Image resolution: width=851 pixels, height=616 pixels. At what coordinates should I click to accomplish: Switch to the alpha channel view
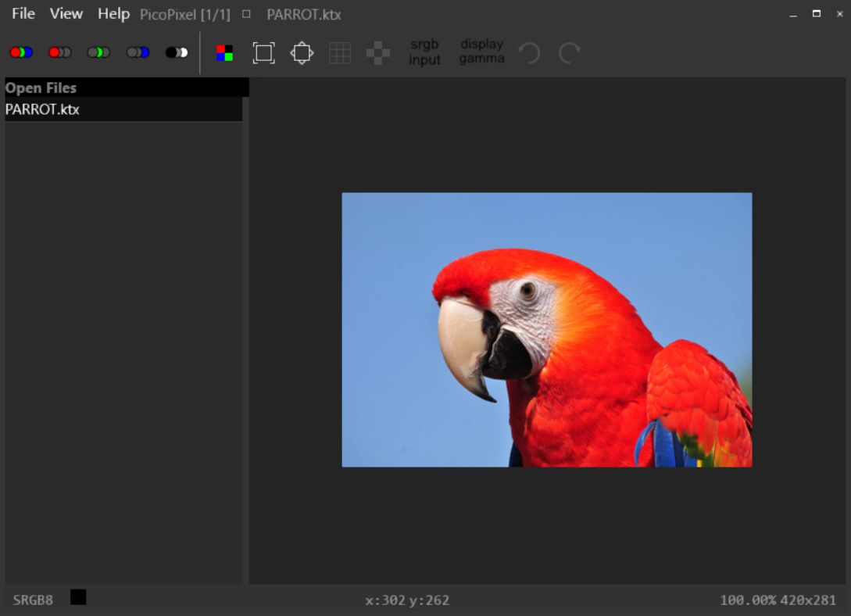pos(177,52)
